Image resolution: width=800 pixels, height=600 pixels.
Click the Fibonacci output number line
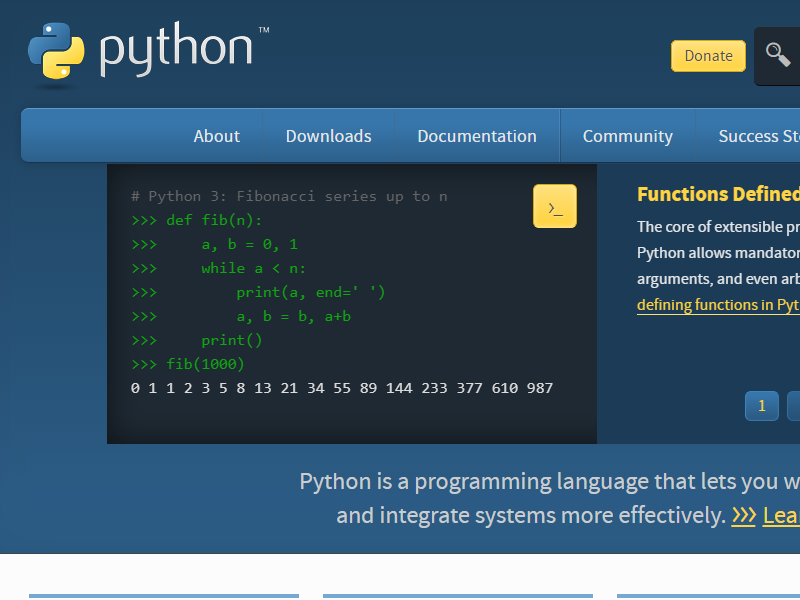point(342,388)
